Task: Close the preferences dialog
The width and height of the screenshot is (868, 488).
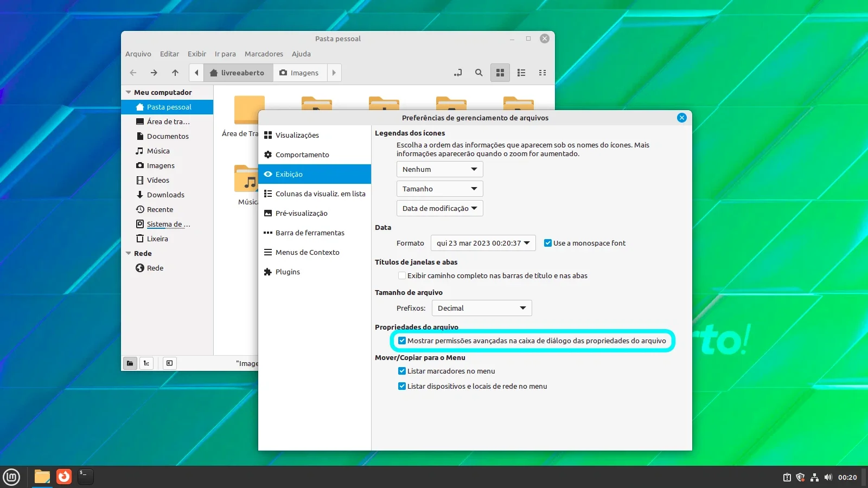Action: pos(682,118)
